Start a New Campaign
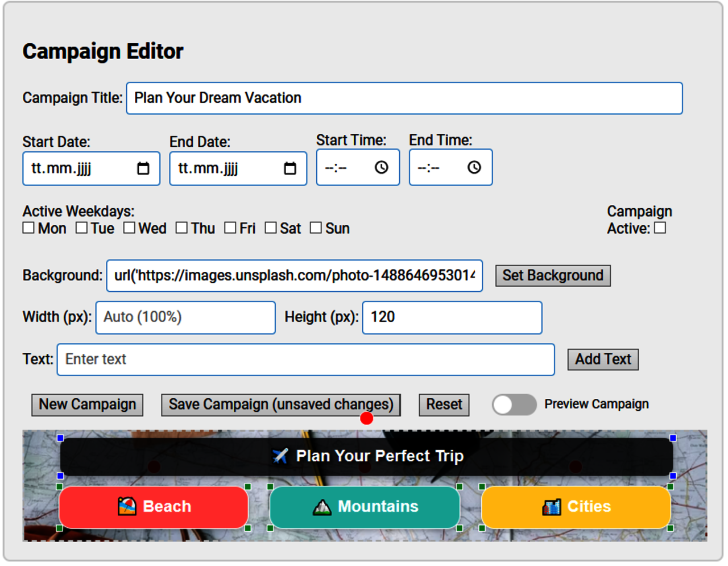This screenshot has height=566, width=728. 87,404
